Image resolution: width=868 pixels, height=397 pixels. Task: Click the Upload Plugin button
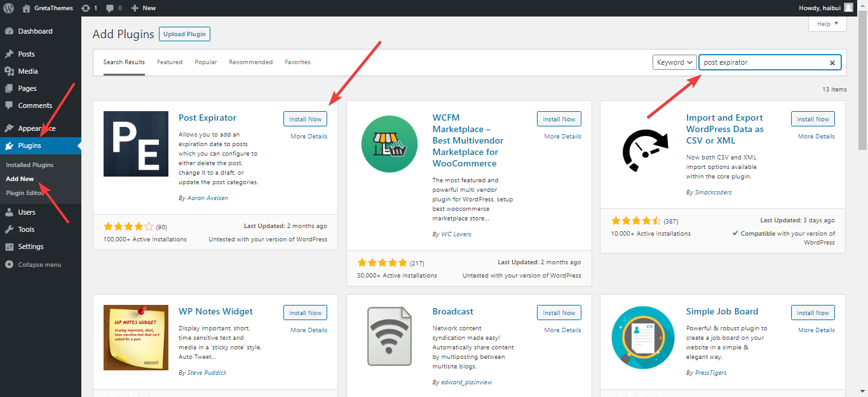184,34
